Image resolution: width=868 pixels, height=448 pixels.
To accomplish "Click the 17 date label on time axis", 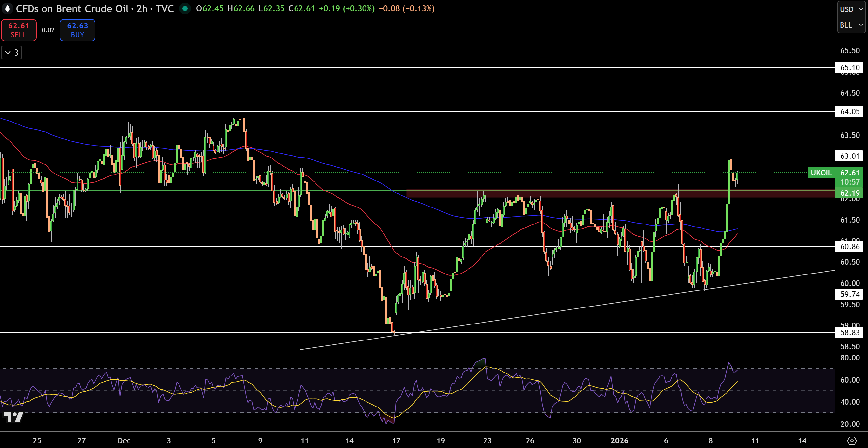I will pos(396,440).
